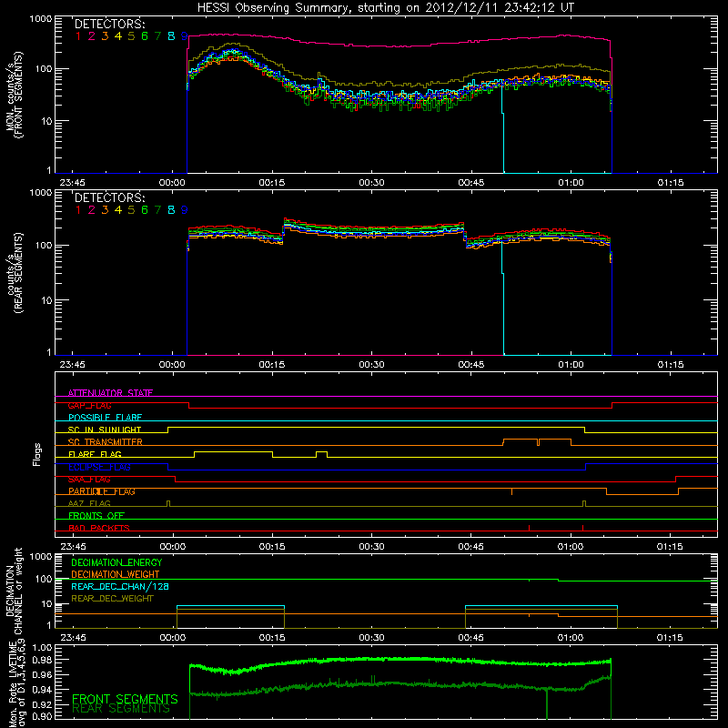Click the DECIMATION_ENERGY legend entry
This screenshot has width=728, height=728.
pos(116,562)
